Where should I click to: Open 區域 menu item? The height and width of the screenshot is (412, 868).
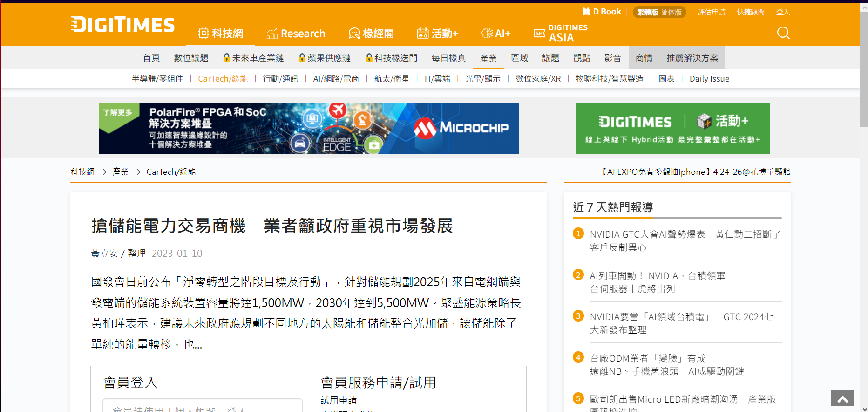coord(520,58)
